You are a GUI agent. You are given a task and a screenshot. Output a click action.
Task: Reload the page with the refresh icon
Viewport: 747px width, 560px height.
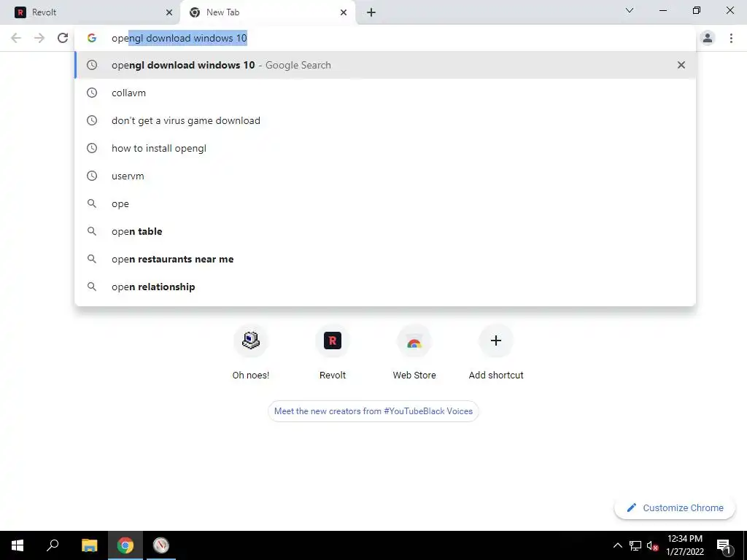[63, 38]
